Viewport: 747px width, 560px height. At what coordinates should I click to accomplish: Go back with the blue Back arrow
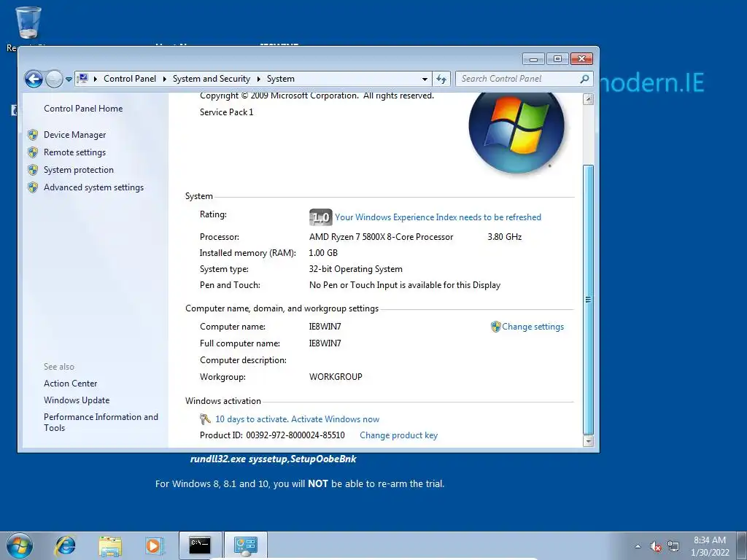pyautogui.click(x=34, y=79)
